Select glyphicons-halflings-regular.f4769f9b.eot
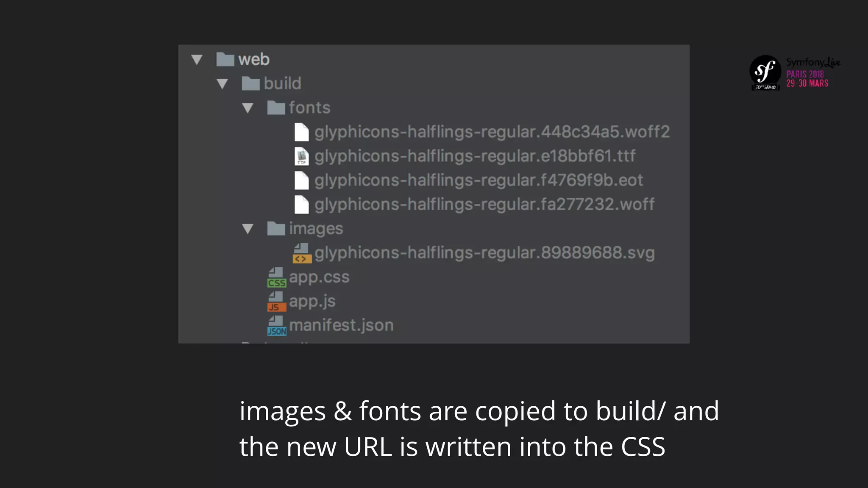The height and width of the screenshot is (488, 868). tap(479, 180)
